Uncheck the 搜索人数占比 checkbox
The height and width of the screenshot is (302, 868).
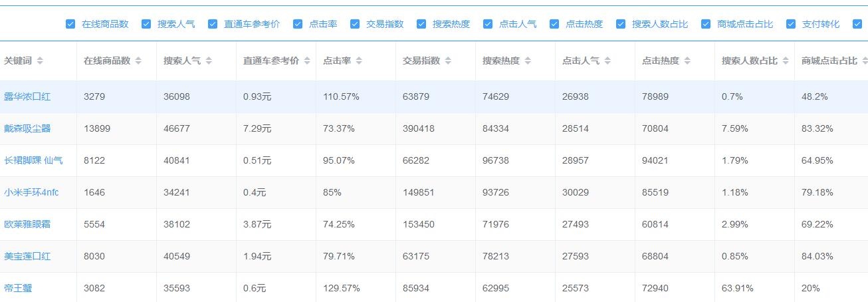coord(621,24)
